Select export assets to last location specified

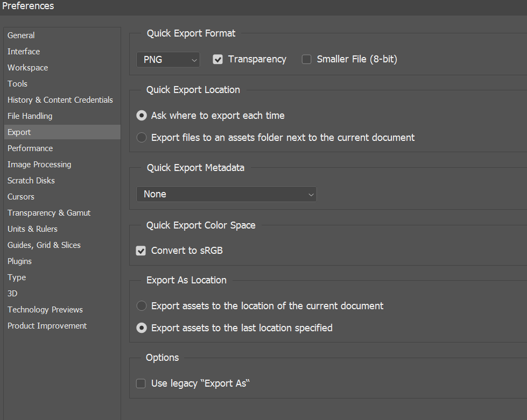142,328
